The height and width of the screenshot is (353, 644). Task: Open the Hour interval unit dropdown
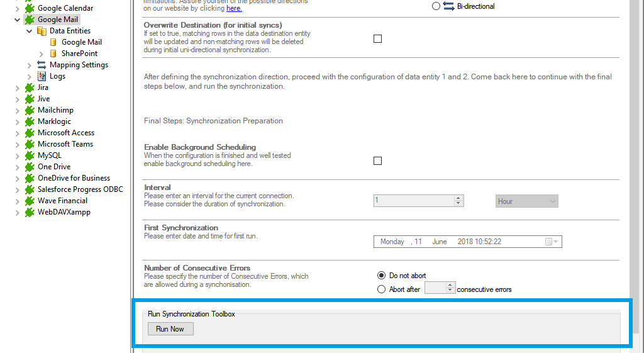tap(526, 201)
